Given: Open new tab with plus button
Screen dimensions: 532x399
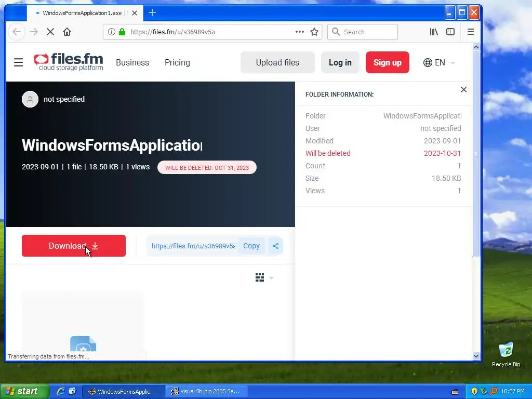Looking at the screenshot, I should click(x=152, y=13).
